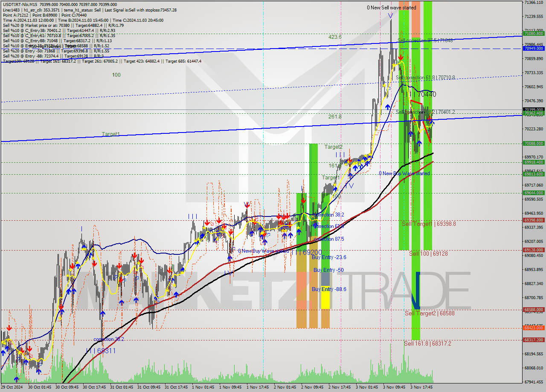Click the red 68588.000 price tag
This screenshot has height=392, width=546.
click(534, 309)
